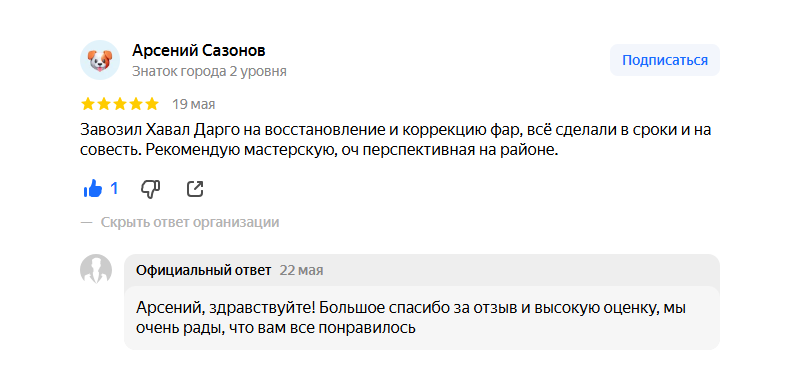The image size is (785, 381).
Task: Click the like counter showing 1
Action: tap(114, 189)
